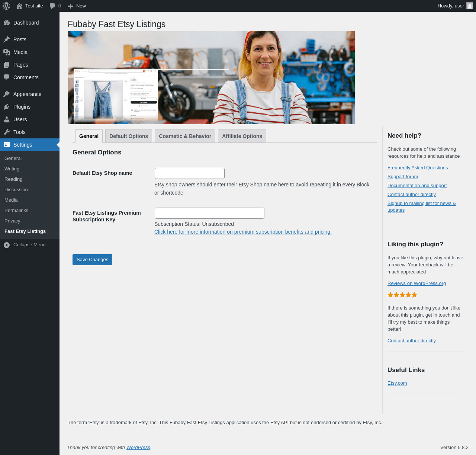Focus the Premium Subscription Key field
476x455 pixels.
pyautogui.click(x=209, y=213)
